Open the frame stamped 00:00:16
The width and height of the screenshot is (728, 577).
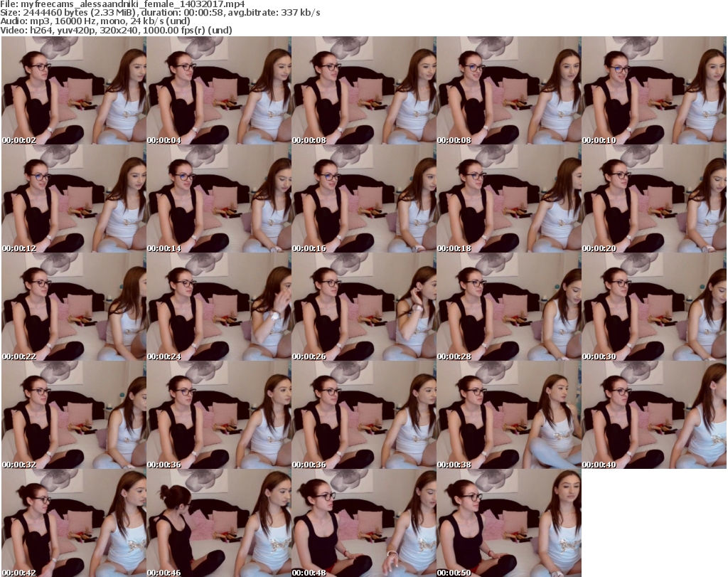pyautogui.click(x=364, y=198)
